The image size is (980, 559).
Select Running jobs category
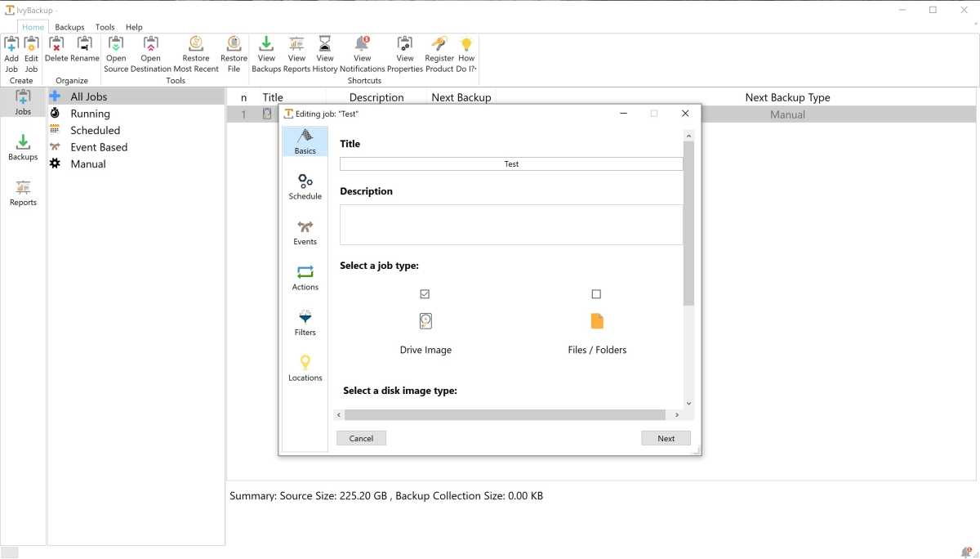(x=136, y=114)
